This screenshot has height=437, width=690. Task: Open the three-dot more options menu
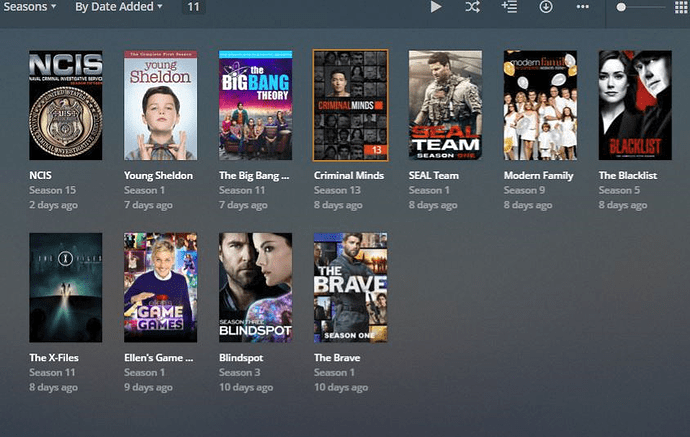583,7
